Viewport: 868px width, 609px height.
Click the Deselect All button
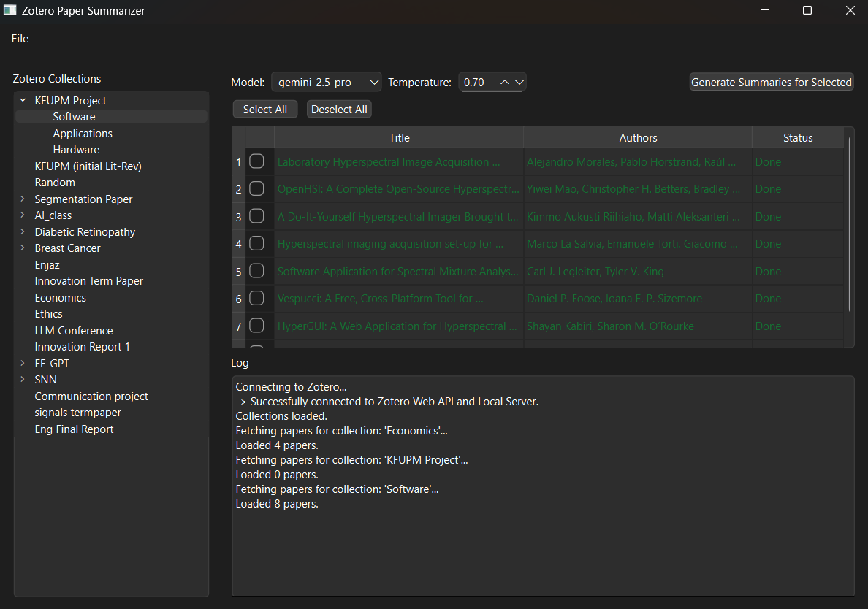point(339,110)
